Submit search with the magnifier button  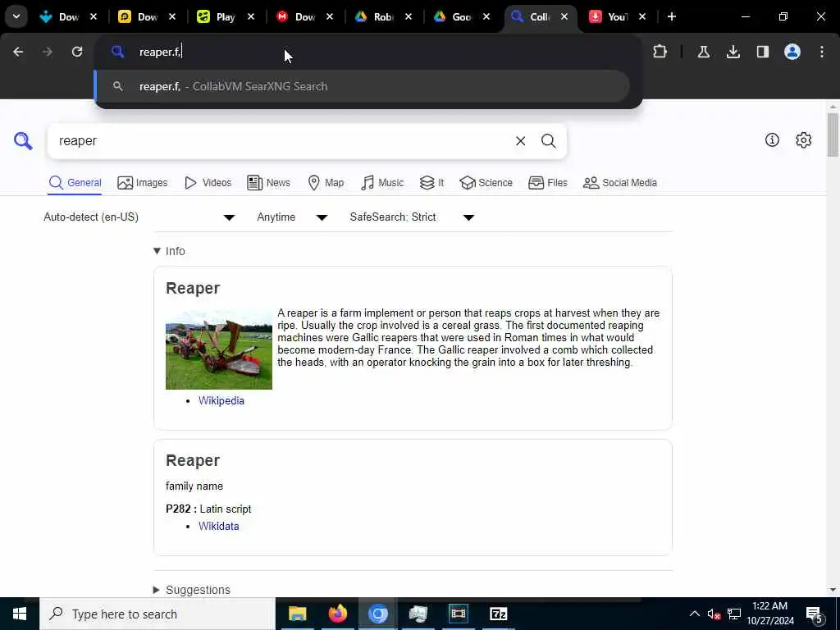click(x=548, y=141)
